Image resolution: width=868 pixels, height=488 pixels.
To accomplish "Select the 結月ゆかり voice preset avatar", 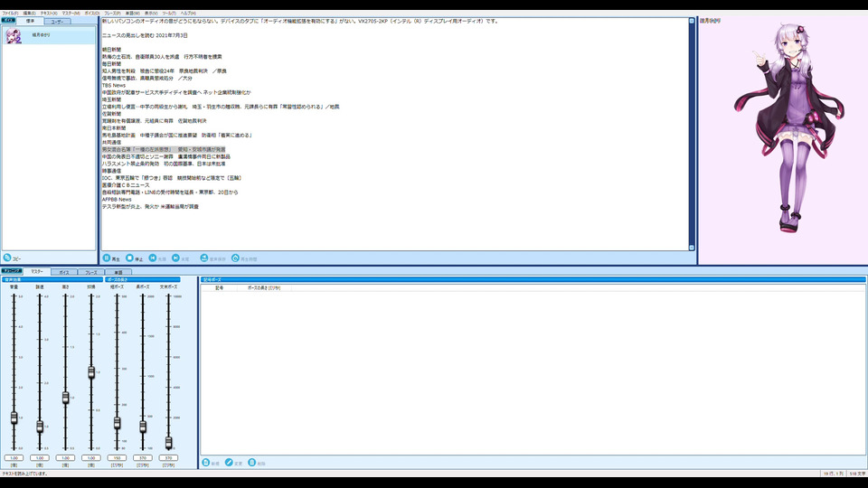I will tap(14, 36).
